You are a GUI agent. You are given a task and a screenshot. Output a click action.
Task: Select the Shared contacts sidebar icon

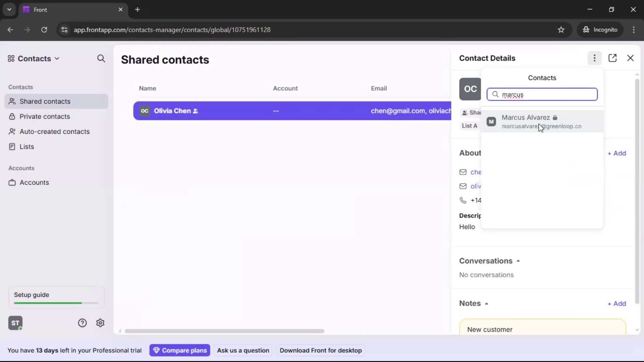(x=12, y=101)
